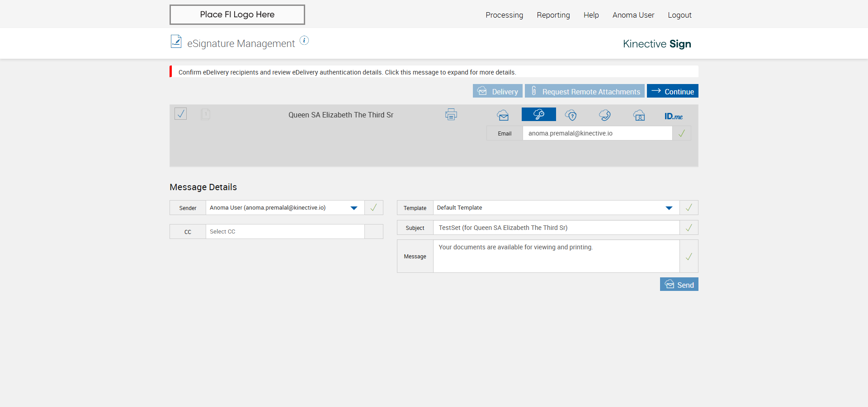Screen dimensions: 868x407
Task: Click into the Subject text field
Action: pyautogui.click(x=556, y=228)
